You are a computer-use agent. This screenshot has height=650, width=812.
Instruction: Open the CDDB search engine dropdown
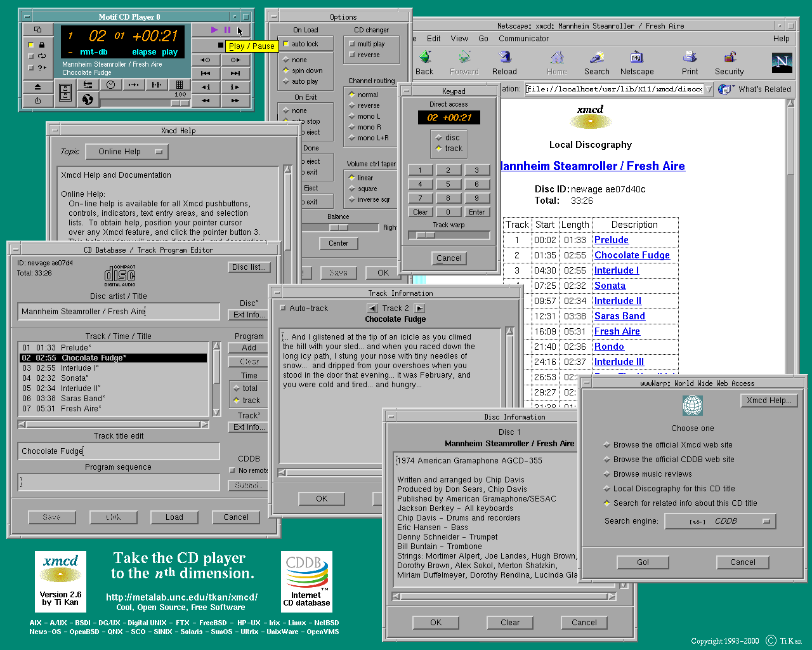(720, 521)
